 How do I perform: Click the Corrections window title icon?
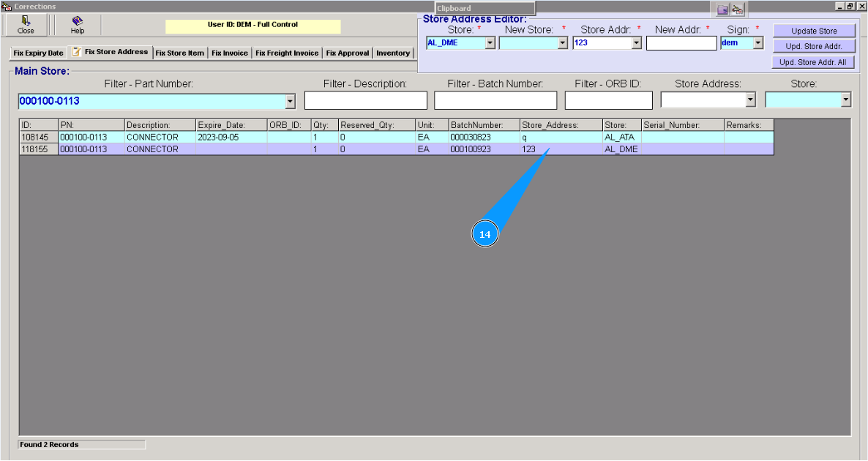(7, 7)
